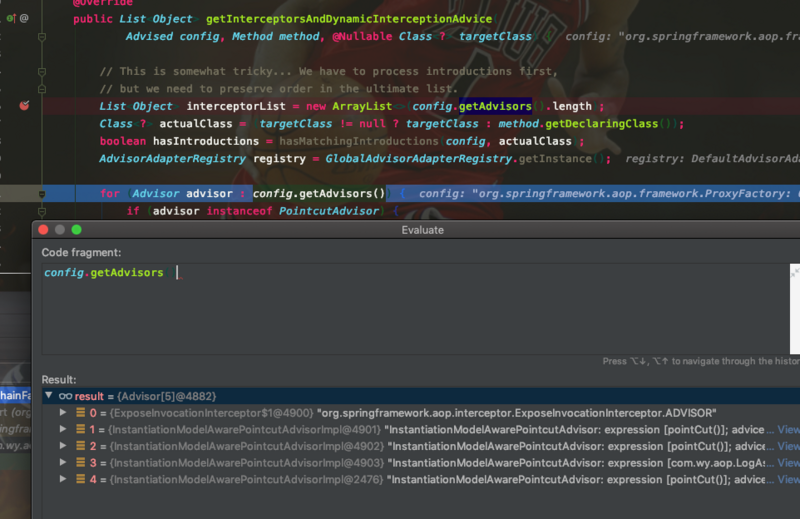Expand result entry 1 InstantiationModelAwarePointcutAdvisorImpl@4901
The height and width of the screenshot is (519, 800).
point(63,429)
